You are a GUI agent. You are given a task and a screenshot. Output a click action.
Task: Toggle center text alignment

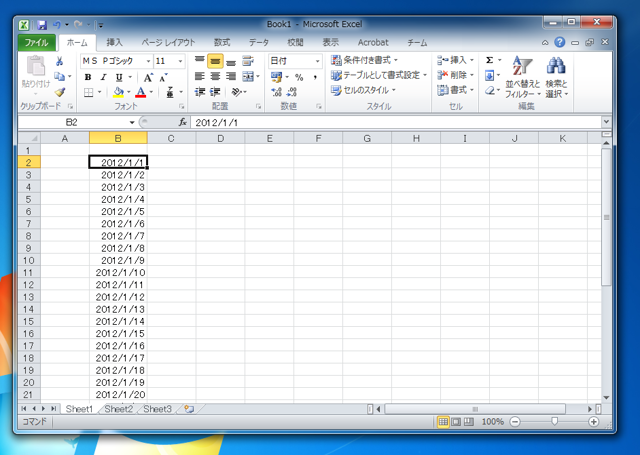click(x=215, y=76)
